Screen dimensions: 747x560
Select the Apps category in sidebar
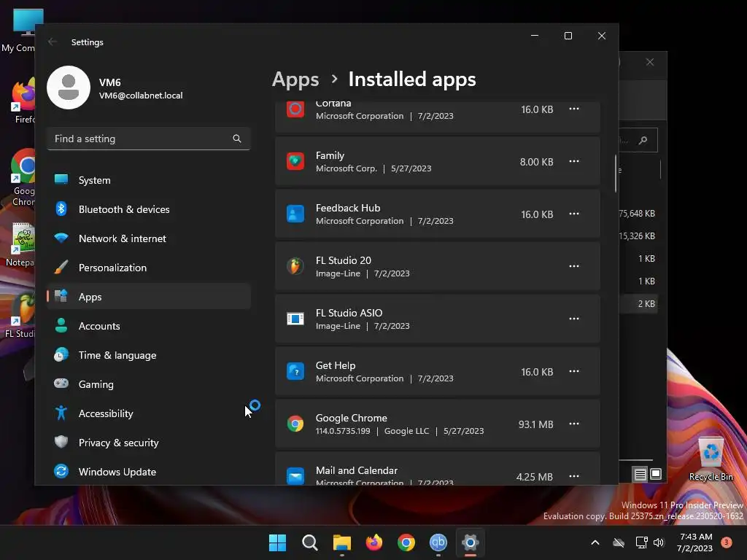click(x=149, y=297)
